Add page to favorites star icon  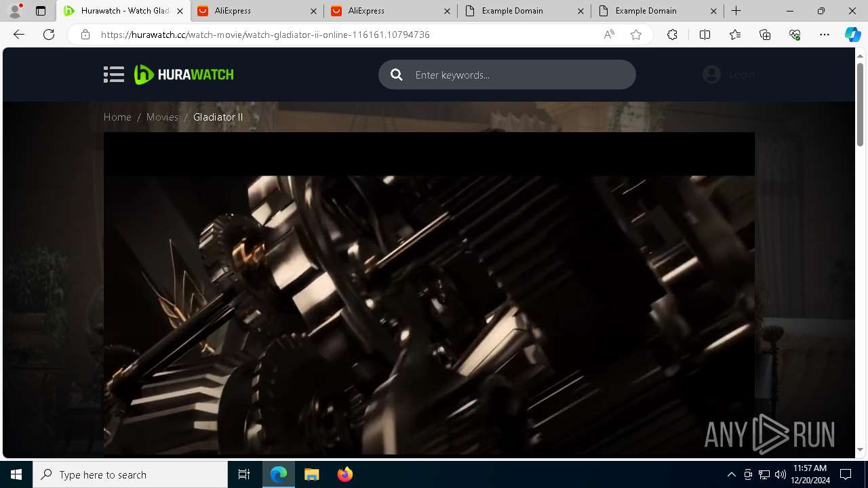636,35
